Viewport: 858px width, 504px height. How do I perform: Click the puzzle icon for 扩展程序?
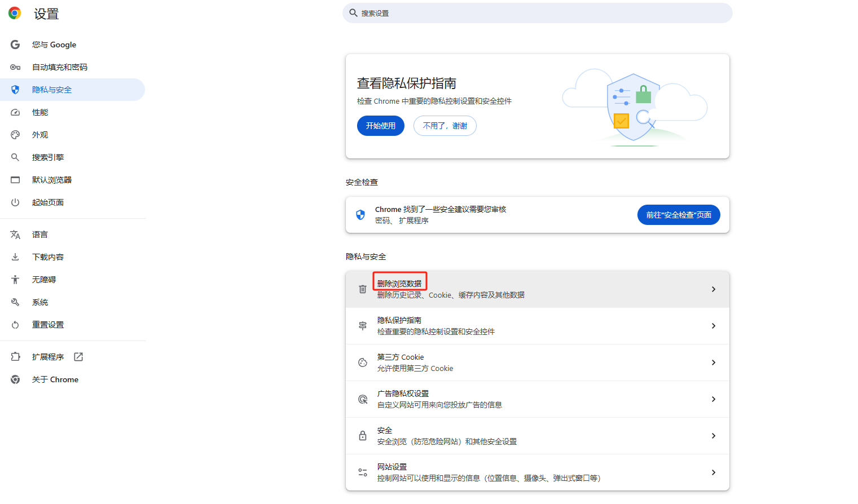(x=15, y=357)
